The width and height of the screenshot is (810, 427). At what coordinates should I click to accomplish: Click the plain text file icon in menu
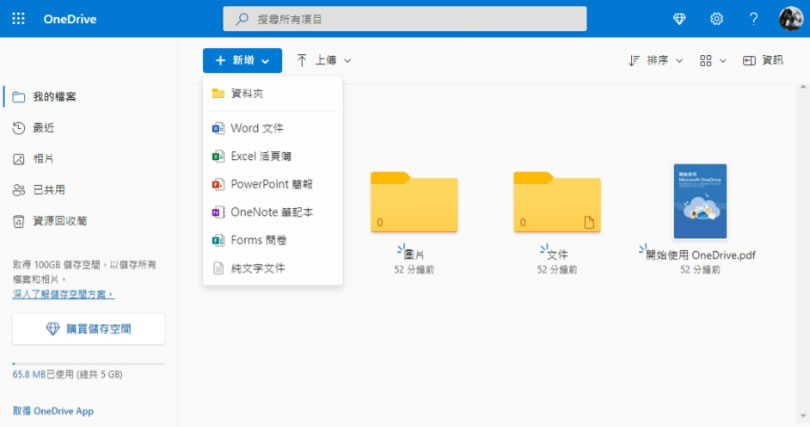pos(219,268)
